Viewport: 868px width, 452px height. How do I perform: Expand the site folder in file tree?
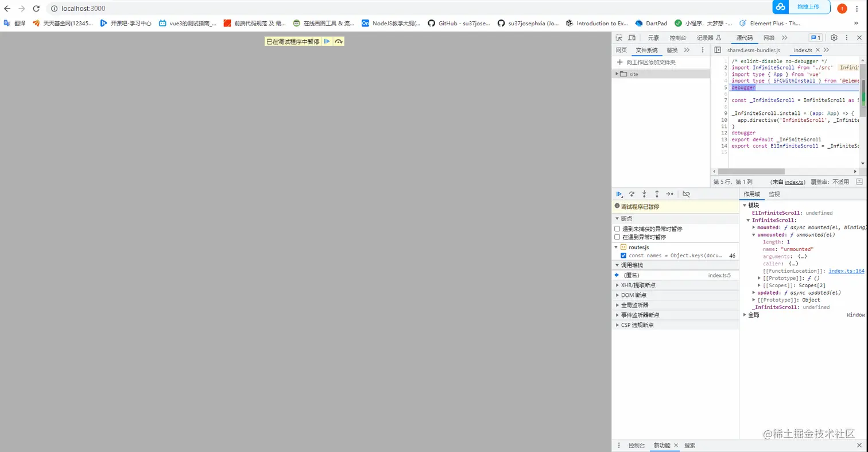pos(617,74)
